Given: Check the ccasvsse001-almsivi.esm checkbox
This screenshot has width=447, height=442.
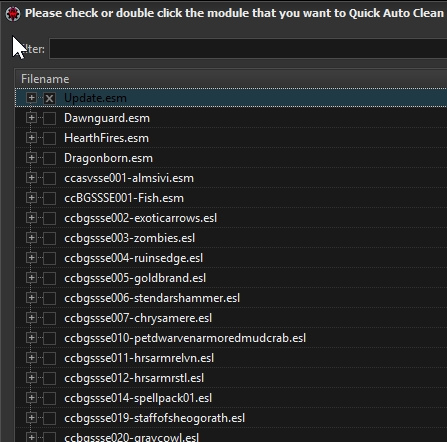Looking at the screenshot, I should 49,178.
